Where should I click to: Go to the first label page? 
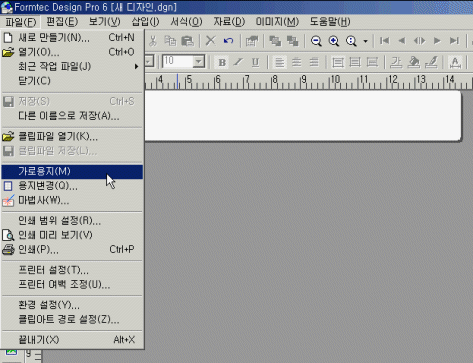click(x=384, y=41)
